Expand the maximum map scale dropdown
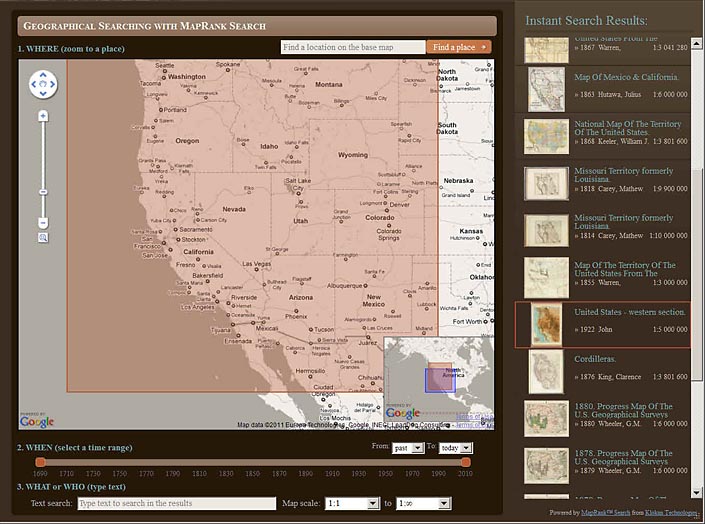The width and height of the screenshot is (705, 524). [x=437, y=504]
